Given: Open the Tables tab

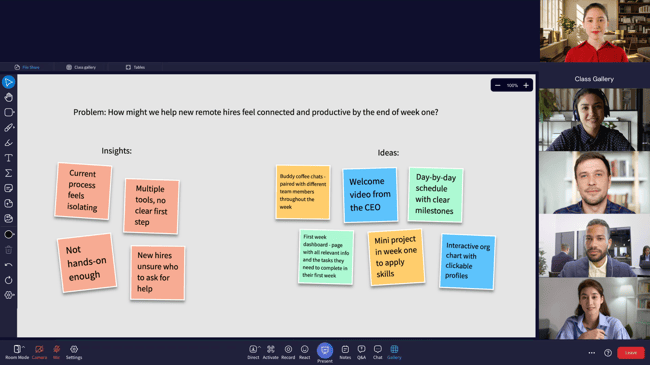Looking at the screenshot, I should (136, 67).
